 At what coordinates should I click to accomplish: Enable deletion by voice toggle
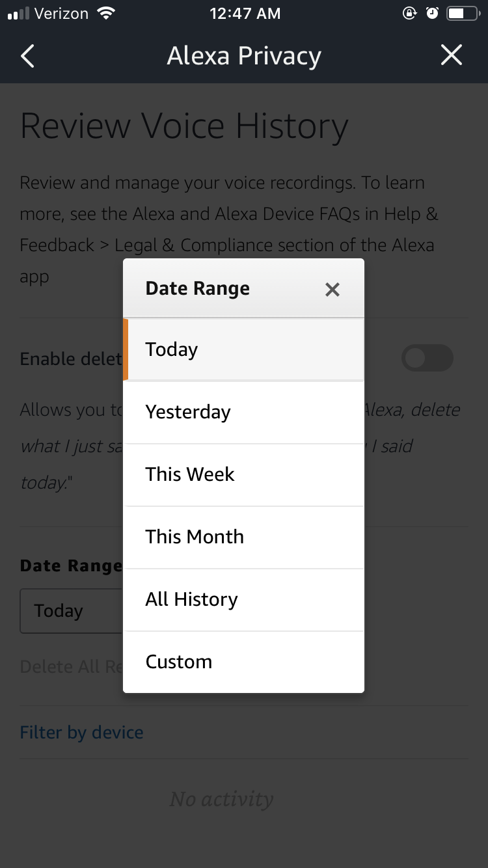point(427,358)
